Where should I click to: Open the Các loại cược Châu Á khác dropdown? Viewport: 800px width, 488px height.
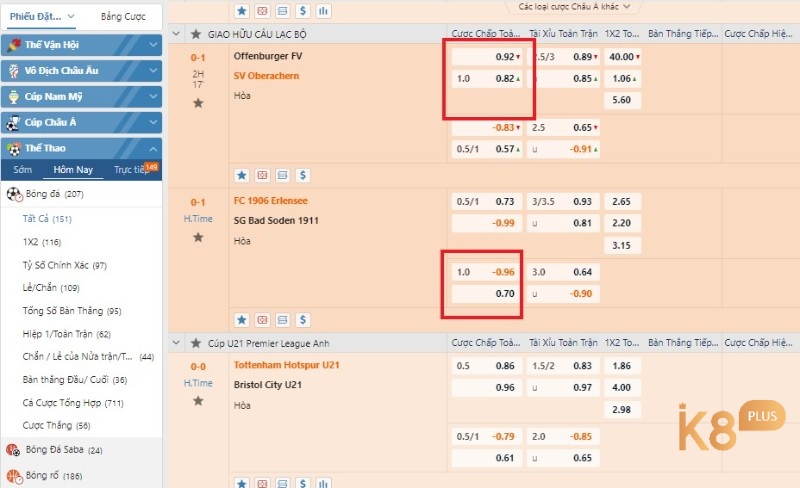(x=574, y=7)
